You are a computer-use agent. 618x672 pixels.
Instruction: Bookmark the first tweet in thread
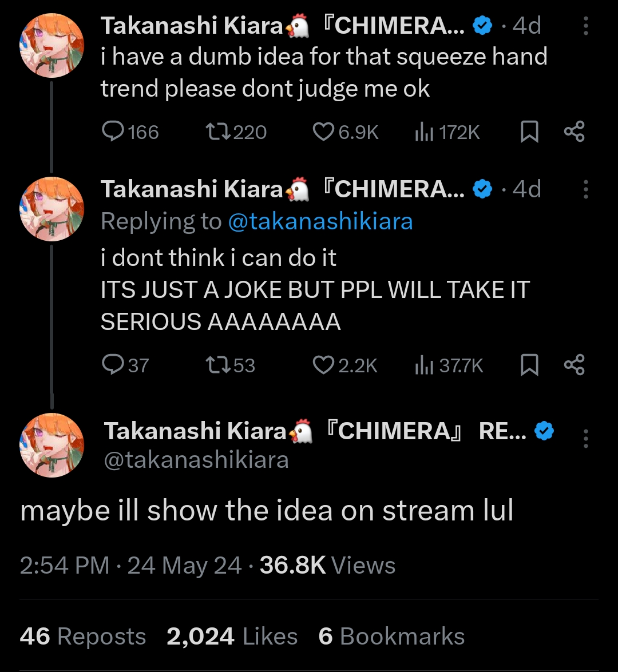click(x=529, y=132)
